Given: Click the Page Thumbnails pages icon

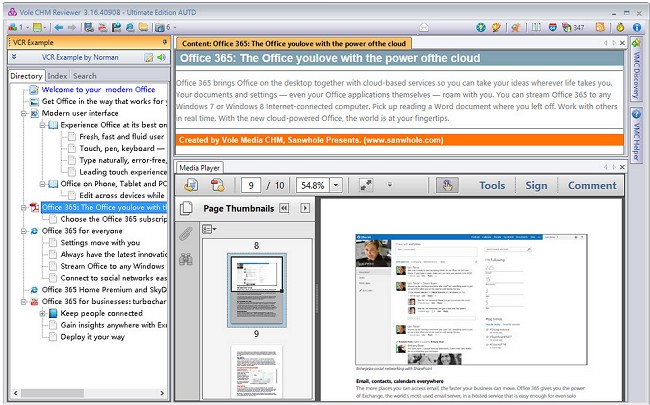Looking at the screenshot, I should (186, 208).
